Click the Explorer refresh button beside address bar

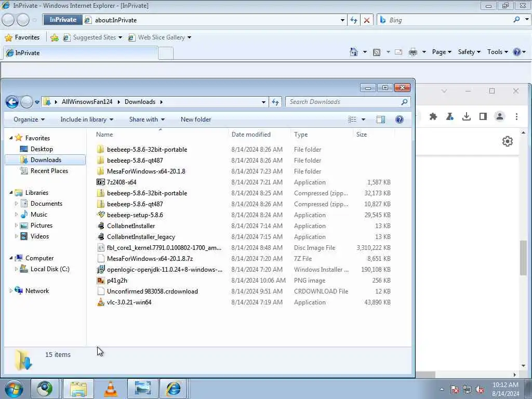click(275, 102)
